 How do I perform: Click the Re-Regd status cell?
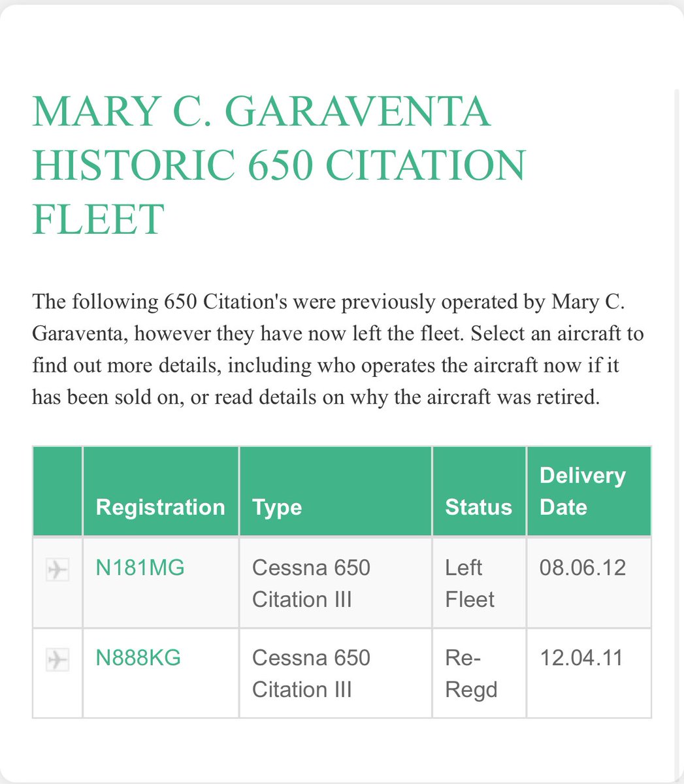(471, 673)
